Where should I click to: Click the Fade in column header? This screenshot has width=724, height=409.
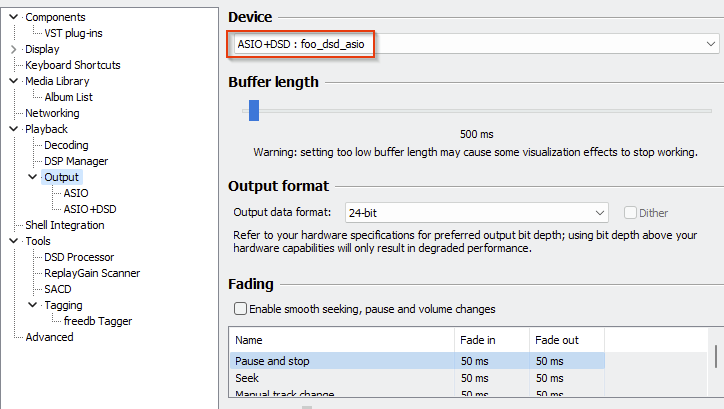(490, 340)
